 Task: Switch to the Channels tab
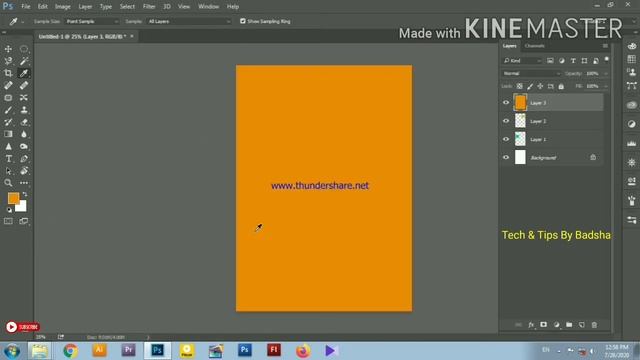point(535,46)
